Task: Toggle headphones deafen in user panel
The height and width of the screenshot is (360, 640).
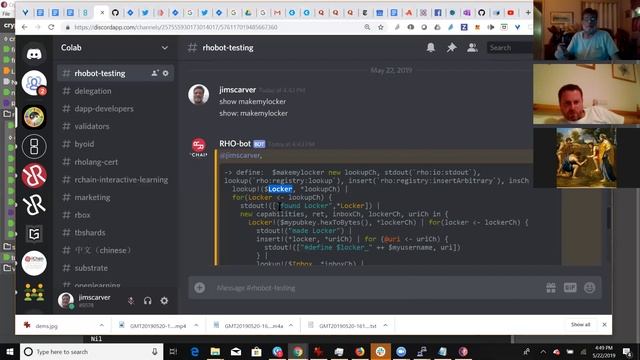Action: click(147, 301)
